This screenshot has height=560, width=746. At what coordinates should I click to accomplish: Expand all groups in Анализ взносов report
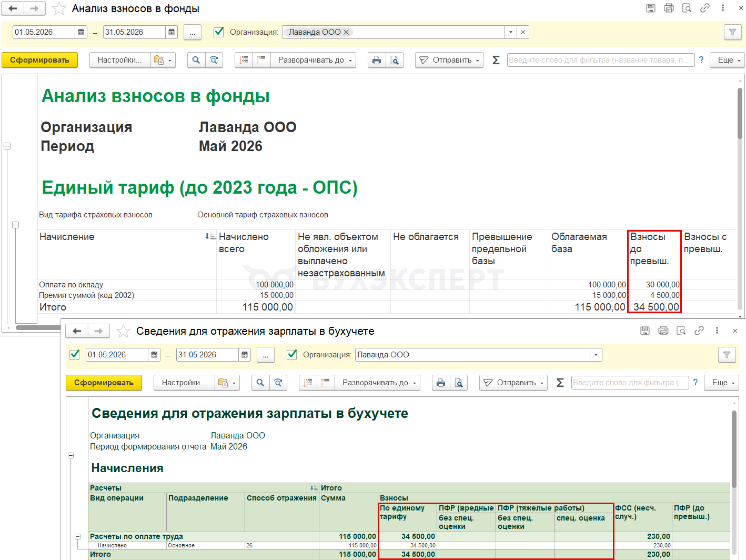262,60
